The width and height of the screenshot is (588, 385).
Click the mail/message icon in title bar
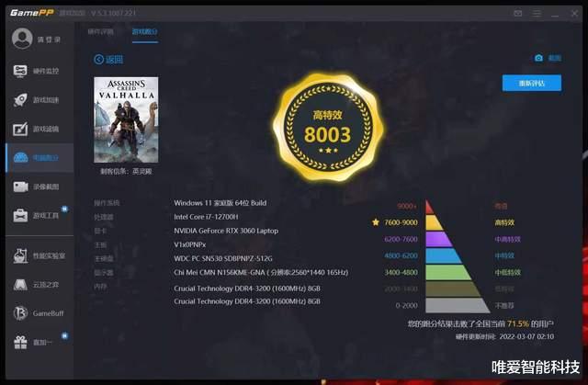(518, 14)
